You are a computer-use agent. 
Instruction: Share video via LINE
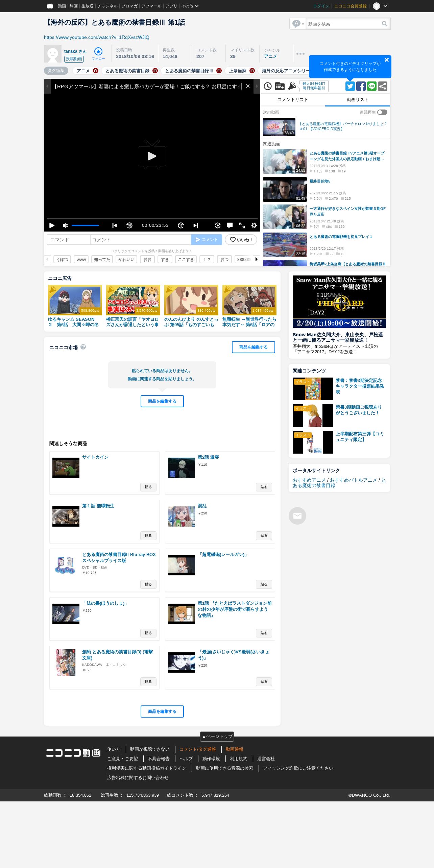(371, 86)
